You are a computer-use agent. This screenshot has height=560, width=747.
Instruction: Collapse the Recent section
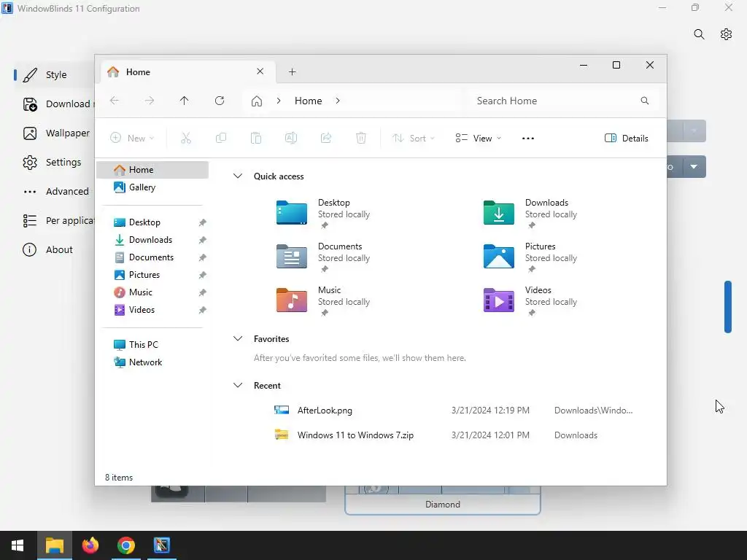point(238,385)
